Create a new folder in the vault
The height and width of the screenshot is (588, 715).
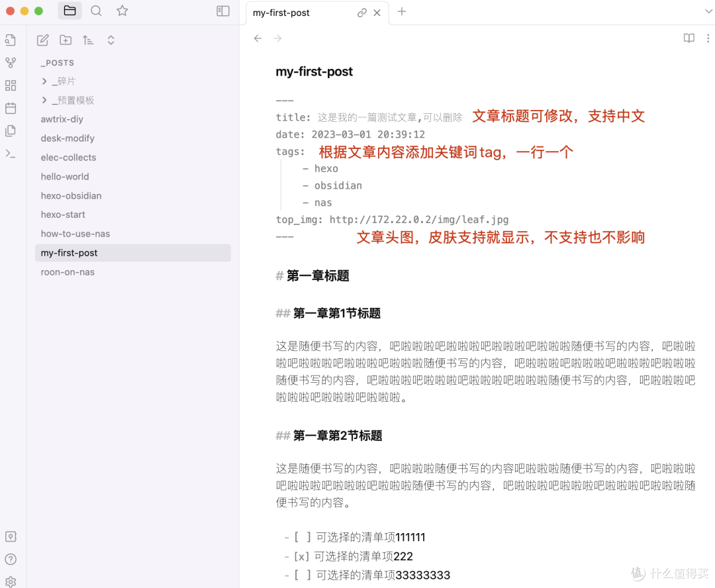[65, 40]
